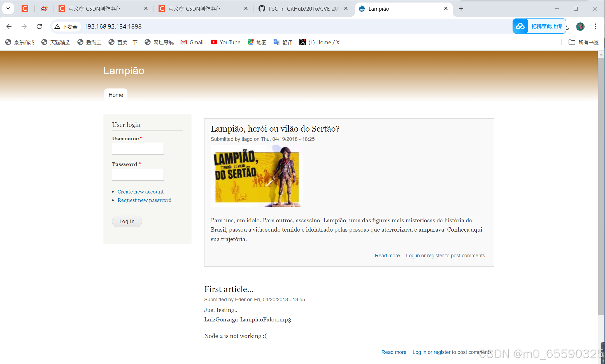605x364 pixels.
Task: Click Create new account link
Action: tap(140, 192)
